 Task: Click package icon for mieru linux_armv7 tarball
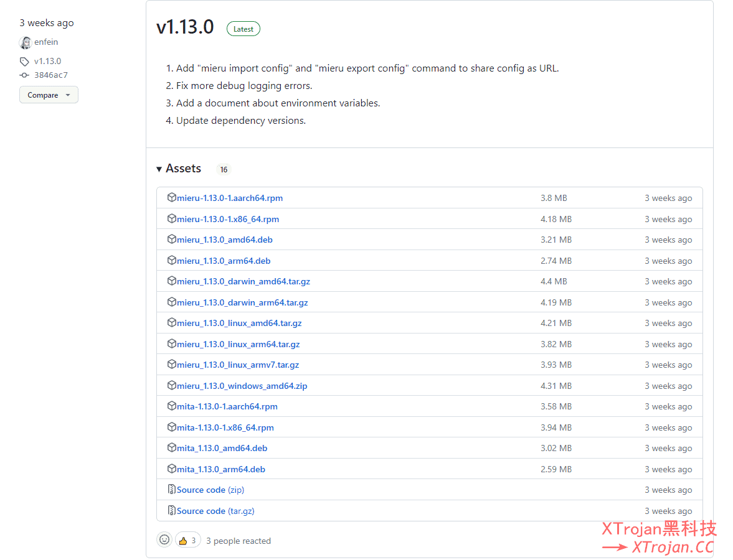171,364
